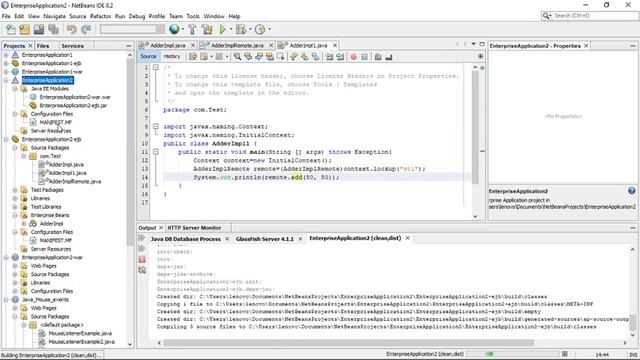Switch to GlassFish Server 4.1.1 output tab
Screen dimensions: 640x360
[264, 239]
